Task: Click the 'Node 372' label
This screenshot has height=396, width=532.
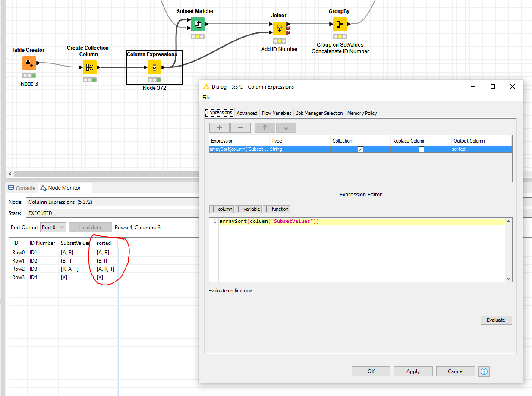Action: [x=154, y=88]
